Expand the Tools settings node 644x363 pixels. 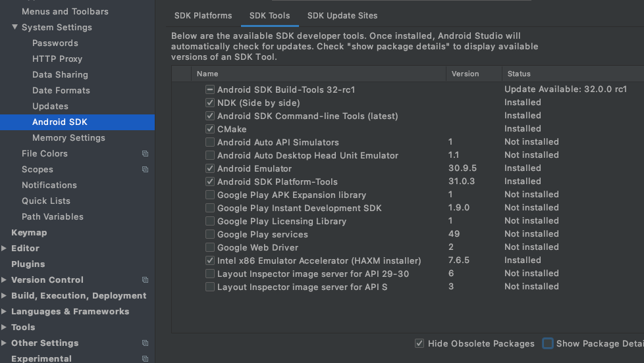[x=4, y=327]
